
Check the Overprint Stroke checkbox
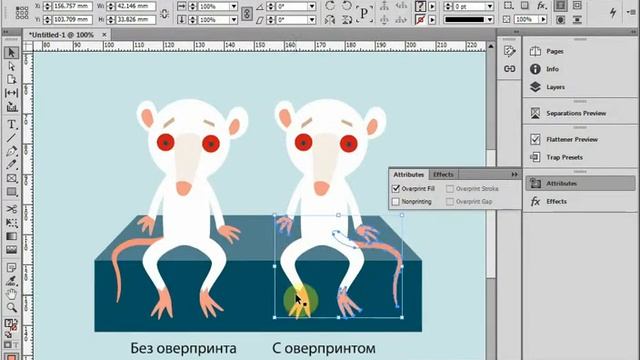450,189
